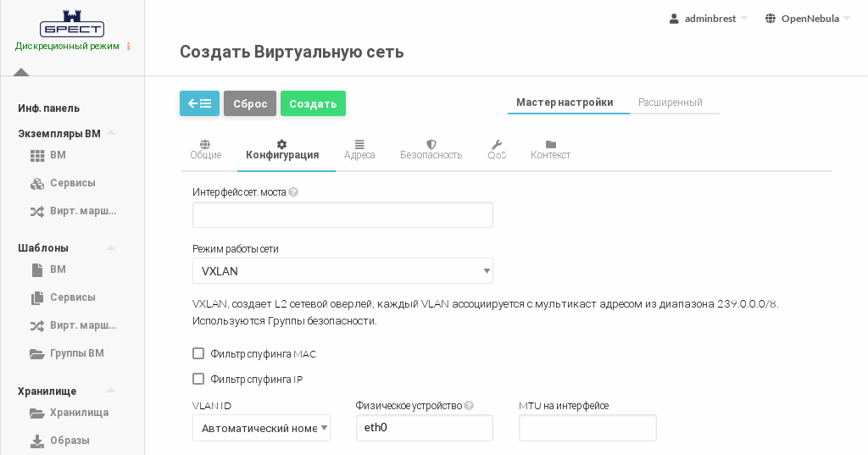Click the MTU на интерфейсе input field
Screen dimensions: 868x455
(x=587, y=428)
